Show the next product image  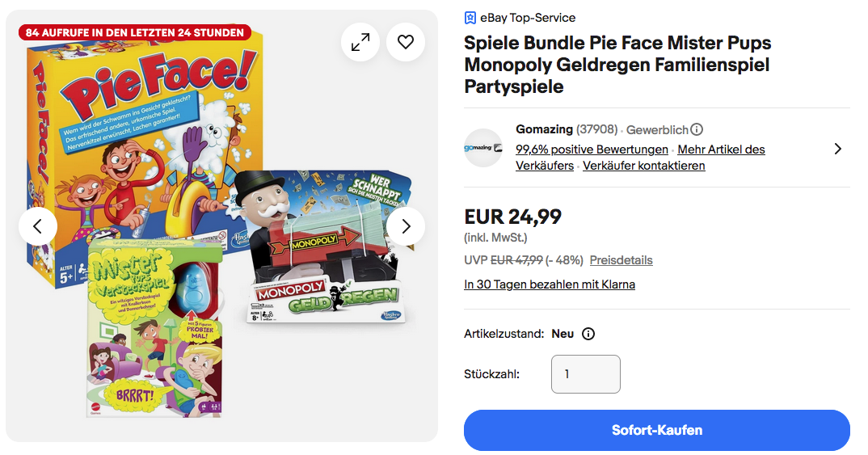406,226
